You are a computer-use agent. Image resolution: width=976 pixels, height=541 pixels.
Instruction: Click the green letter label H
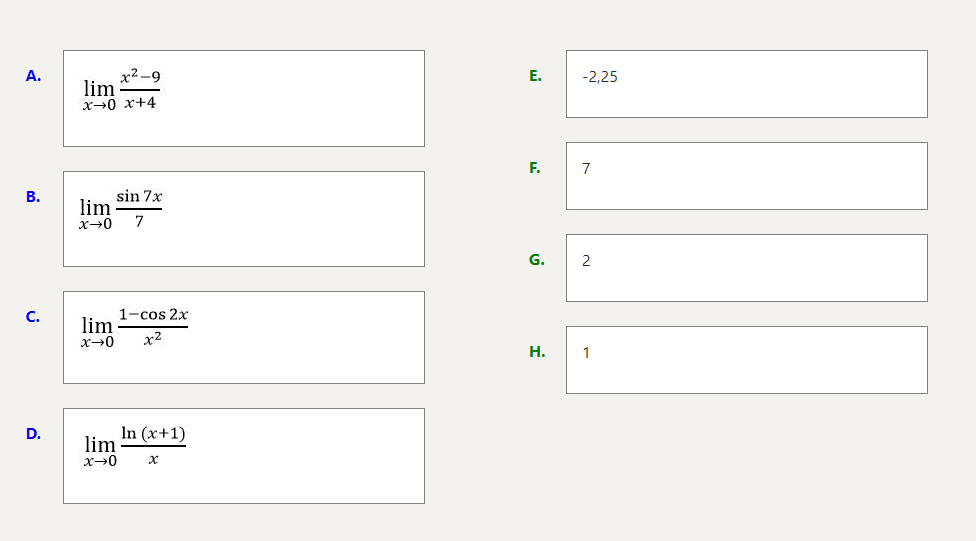click(x=537, y=351)
